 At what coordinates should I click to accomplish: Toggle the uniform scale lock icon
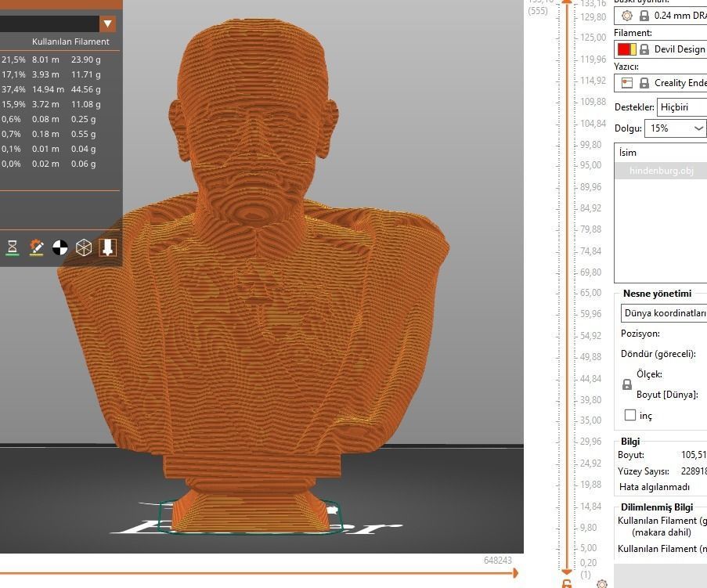click(626, 384)
